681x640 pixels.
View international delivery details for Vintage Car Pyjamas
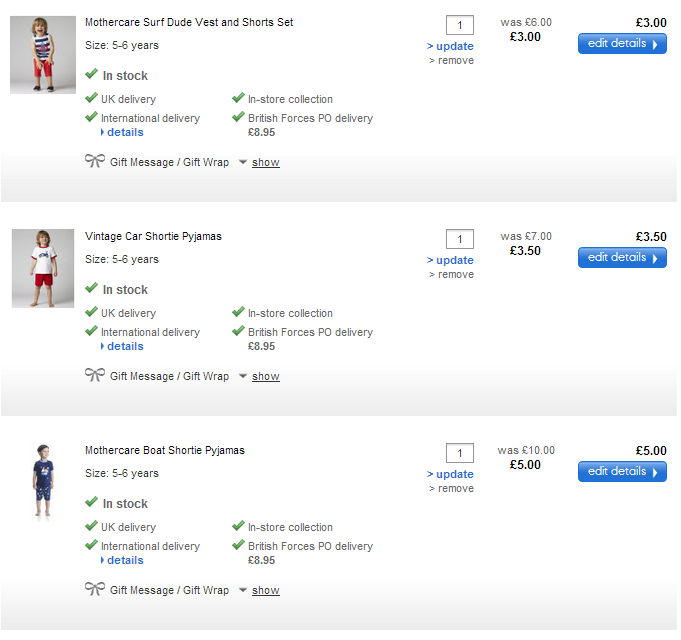pyautogui.click(x=124, y=346)
